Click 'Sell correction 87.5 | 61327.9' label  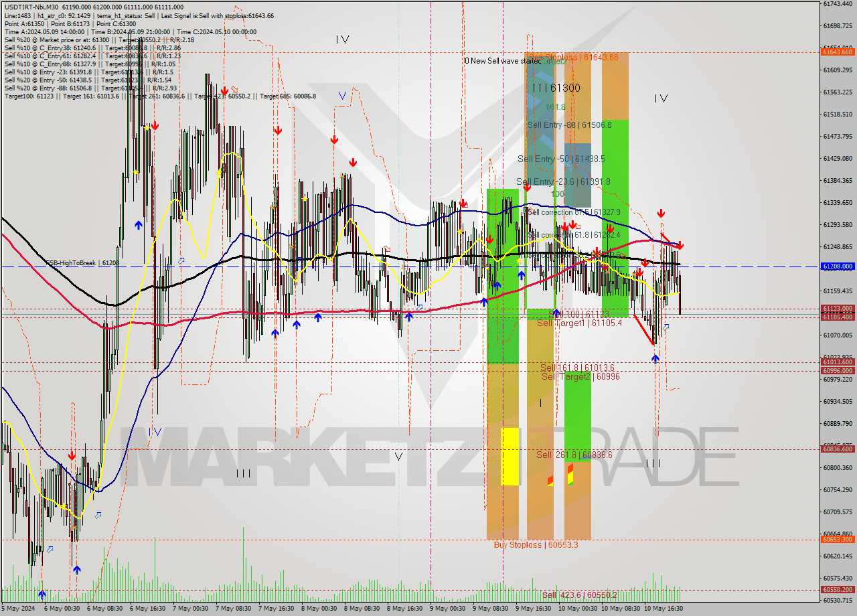[x=574, y=212]
